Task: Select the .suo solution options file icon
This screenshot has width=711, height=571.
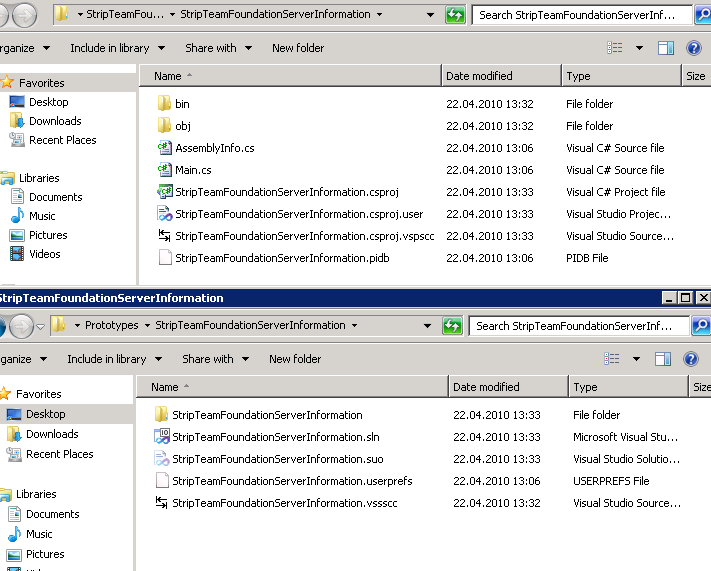Action: (x=161, y=459)
